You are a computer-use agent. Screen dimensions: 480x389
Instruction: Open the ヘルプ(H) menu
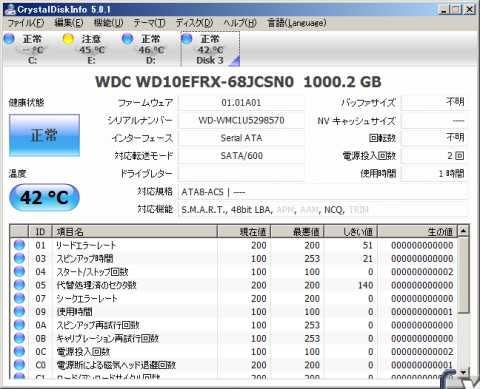[x=240, y=23]
